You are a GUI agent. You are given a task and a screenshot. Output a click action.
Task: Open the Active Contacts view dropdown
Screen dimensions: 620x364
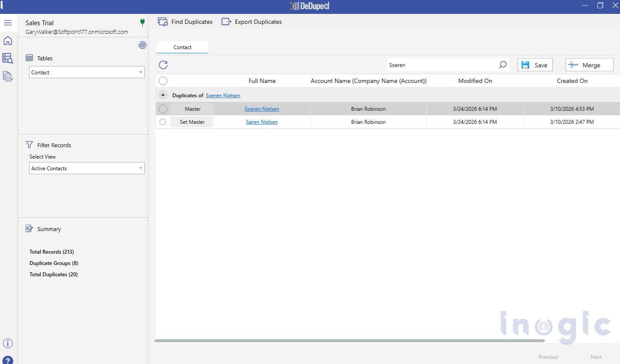(x=87, y=168)
